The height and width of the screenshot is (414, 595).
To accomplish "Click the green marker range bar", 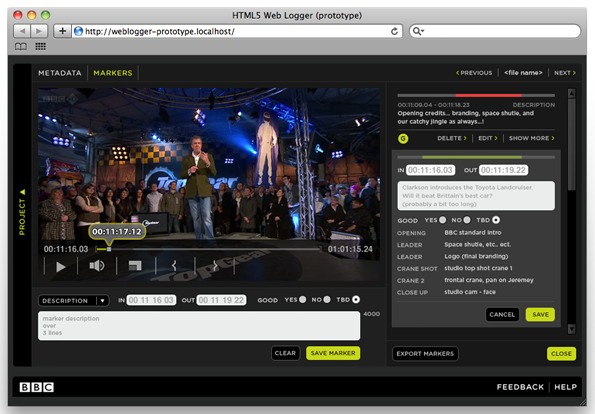I will pyautogui.click(x=472, y=157).
